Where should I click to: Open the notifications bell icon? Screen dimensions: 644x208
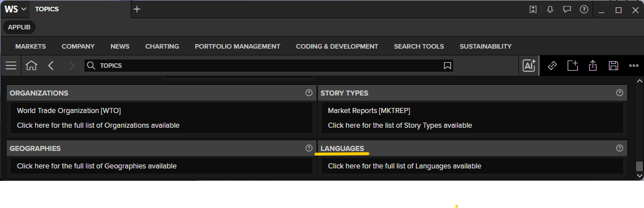pos(550,9)
